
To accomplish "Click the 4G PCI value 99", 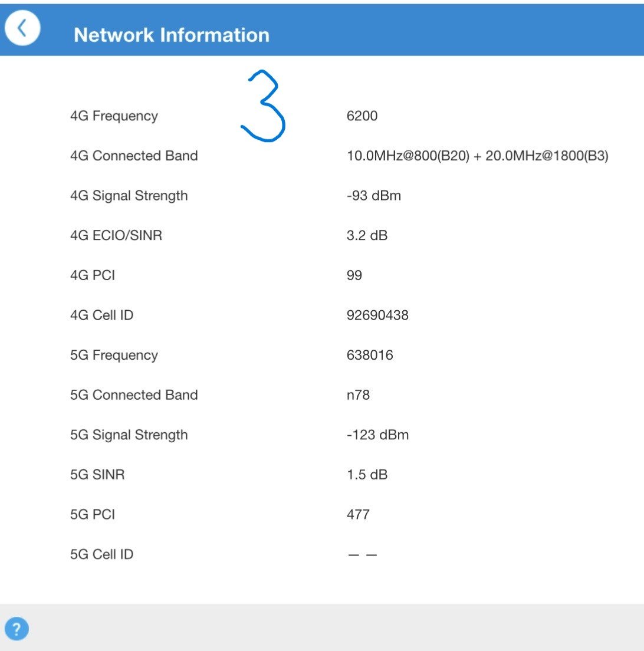I will tap(354, 275).
